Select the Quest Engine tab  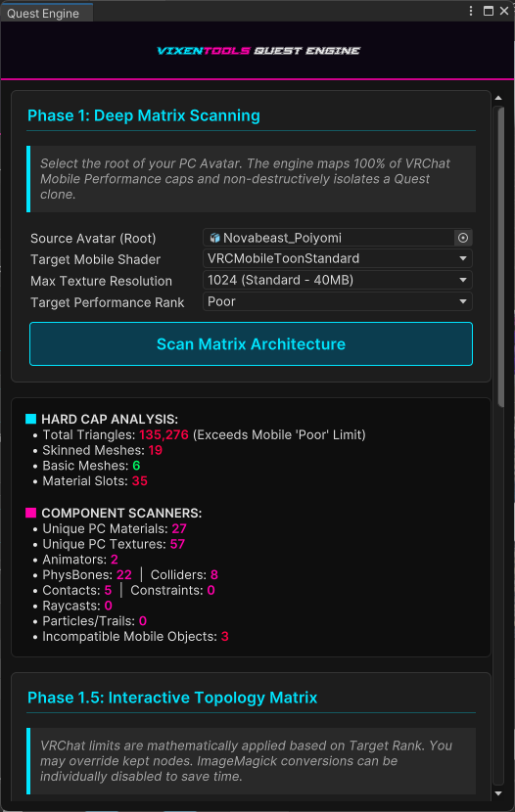(x=47, y=13)
